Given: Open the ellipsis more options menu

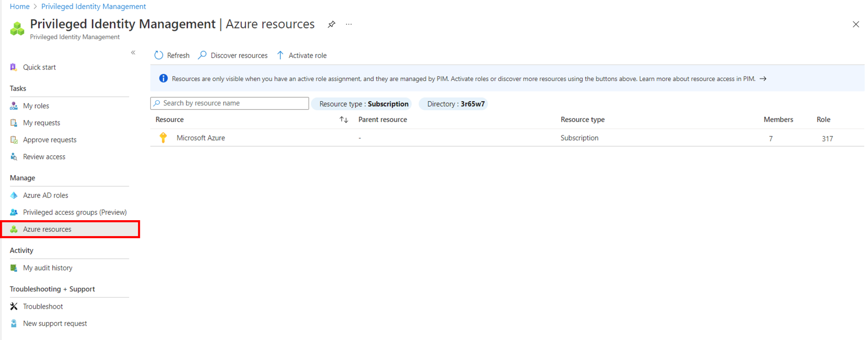Looking at the screenshot, I should click(349, 25).
